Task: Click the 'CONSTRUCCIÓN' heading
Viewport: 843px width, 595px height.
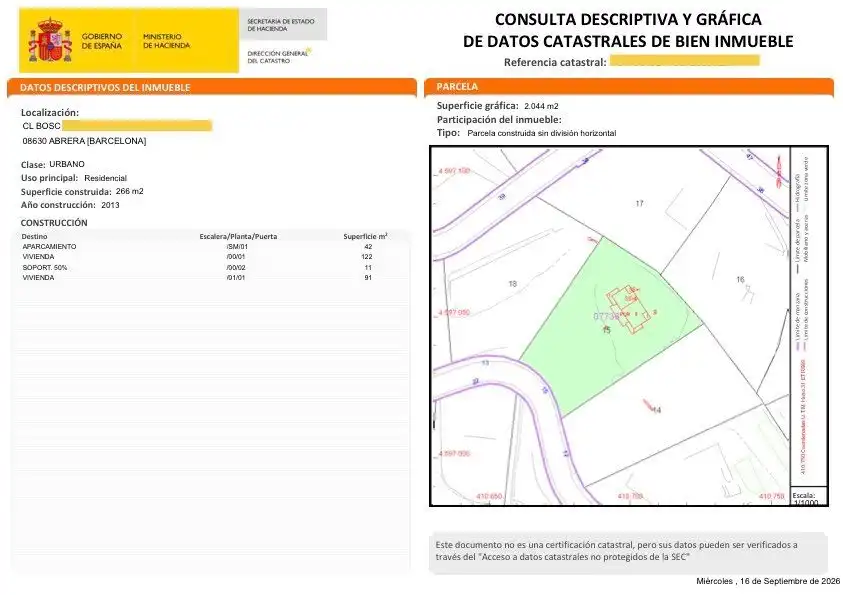Action: click(x=54, y=223)
